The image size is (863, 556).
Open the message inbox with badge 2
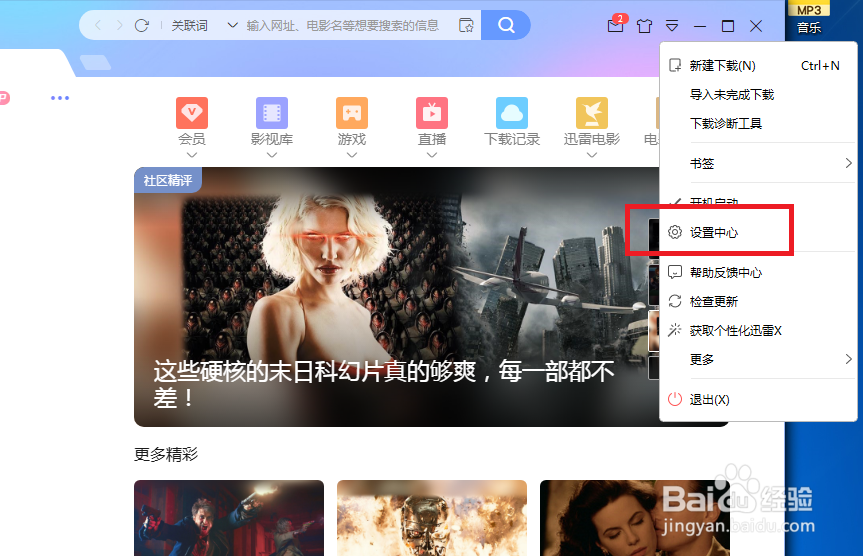tap(616, 24)
